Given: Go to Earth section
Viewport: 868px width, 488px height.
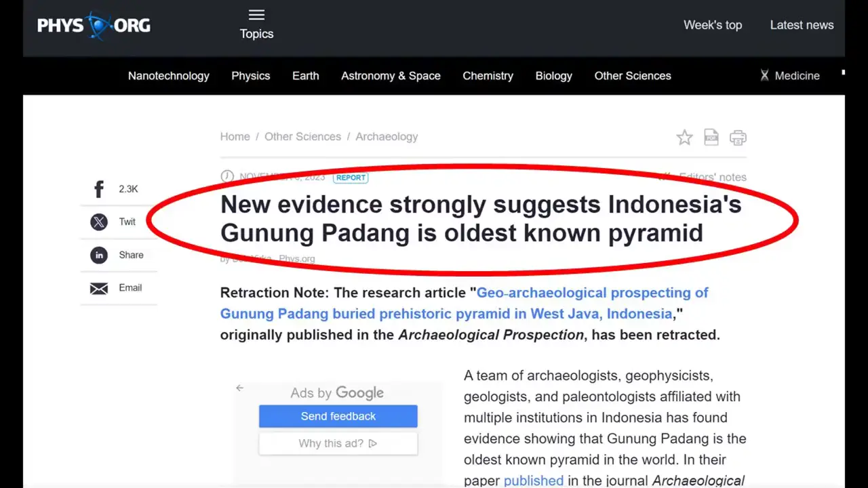Looking at the screenshot, I should [x=306, y=76].
